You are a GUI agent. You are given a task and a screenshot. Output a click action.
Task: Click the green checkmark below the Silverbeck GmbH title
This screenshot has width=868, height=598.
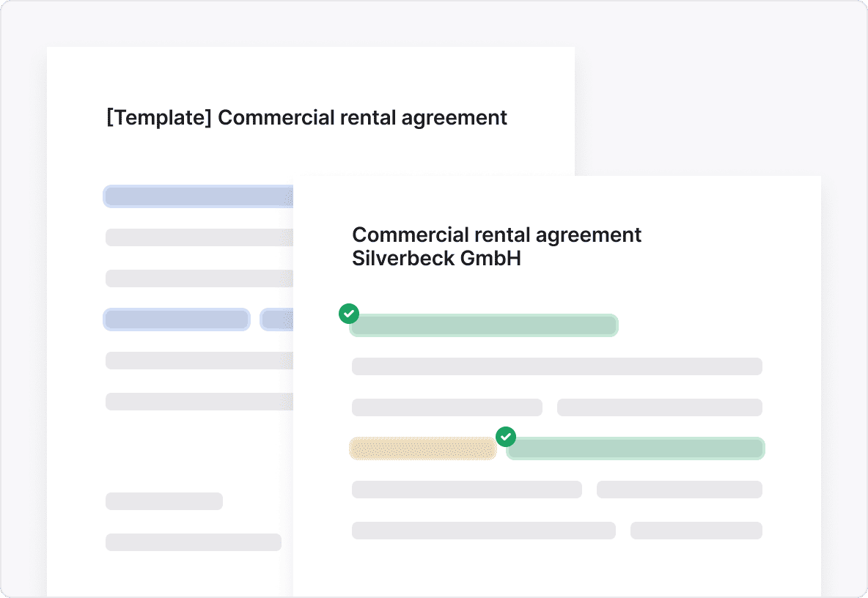[x=349, y=314]
